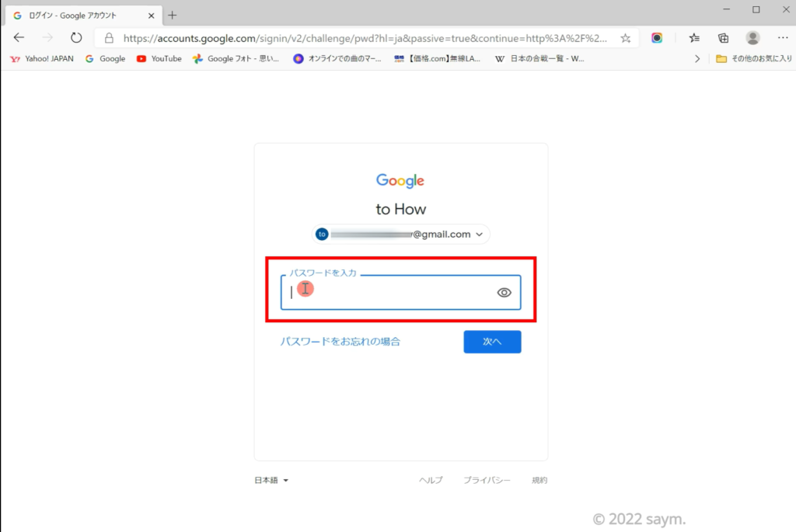Click the 次へ button

click(x=492, y=342)
